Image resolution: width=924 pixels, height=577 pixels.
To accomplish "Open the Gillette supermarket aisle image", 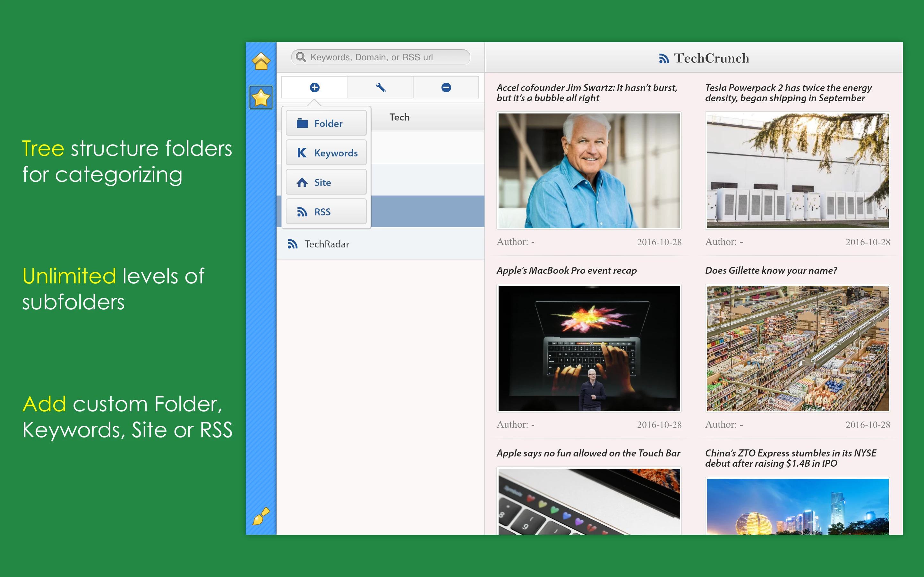I will click(x=797, y=348).
